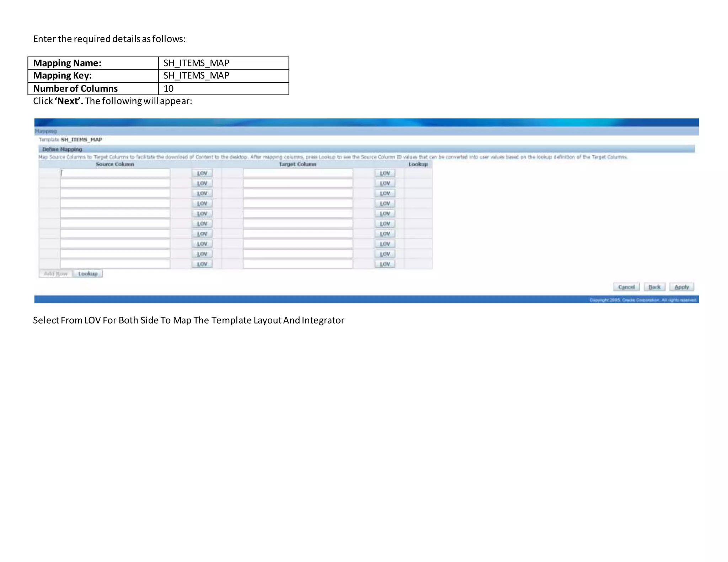
Task: Click the first Source Column input field
Action: point(115,173)
